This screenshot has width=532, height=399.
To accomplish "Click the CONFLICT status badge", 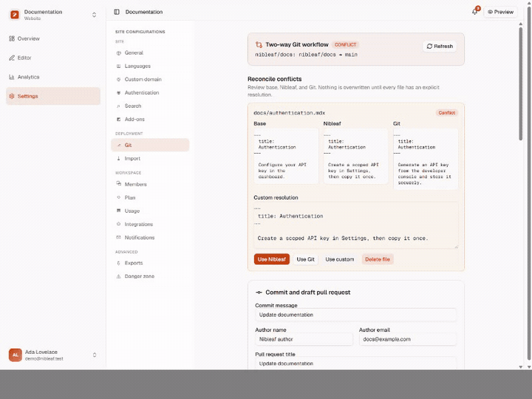I will [x=345, y=45].
